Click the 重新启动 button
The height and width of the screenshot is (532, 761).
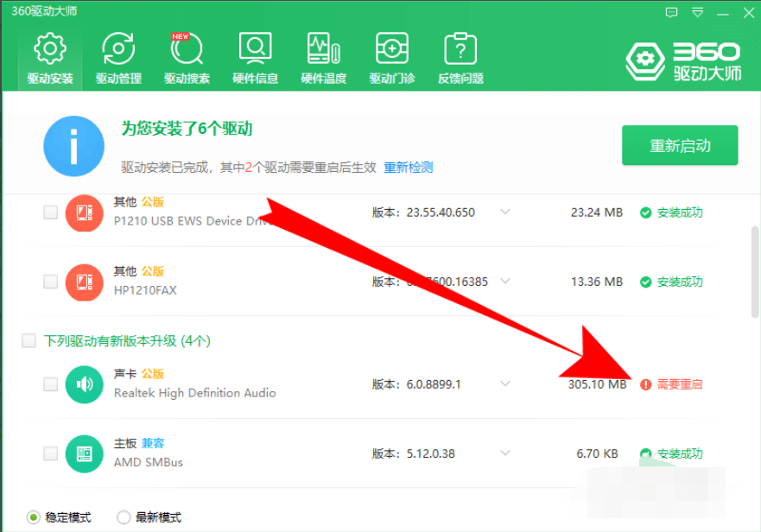pos(680,145)
